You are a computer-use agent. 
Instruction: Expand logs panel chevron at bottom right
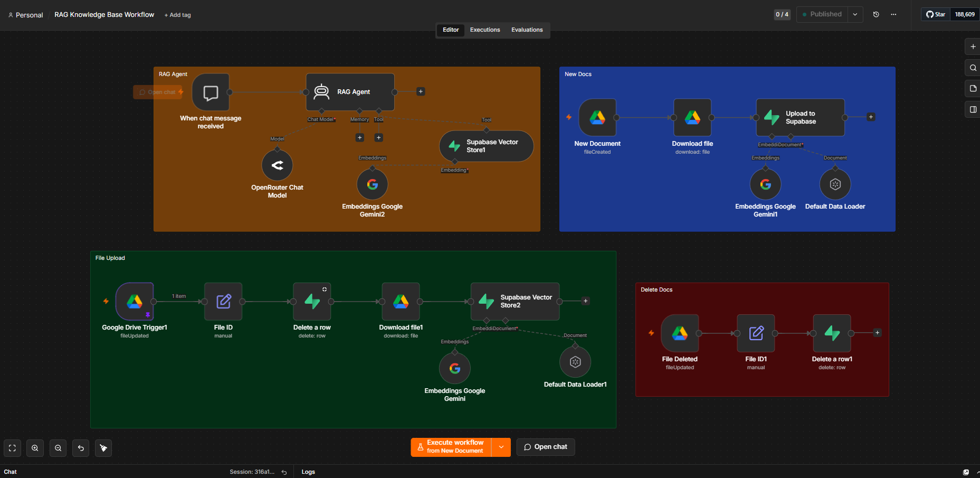click(x=977, y=472)
